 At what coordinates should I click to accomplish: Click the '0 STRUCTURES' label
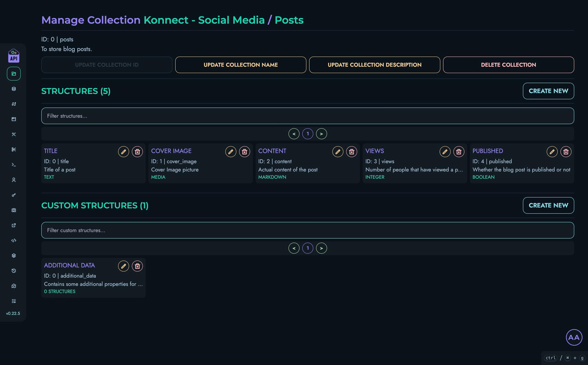pos(60,291)
